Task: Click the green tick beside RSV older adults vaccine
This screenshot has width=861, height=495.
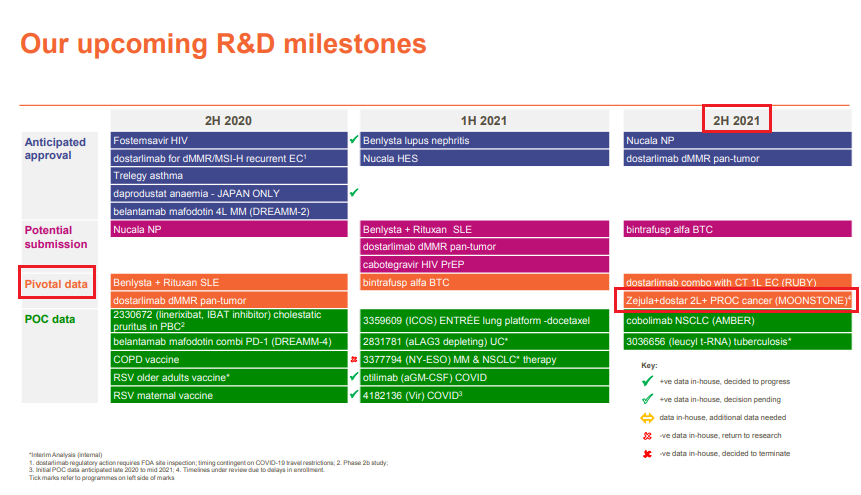Action: click(354, 376)
